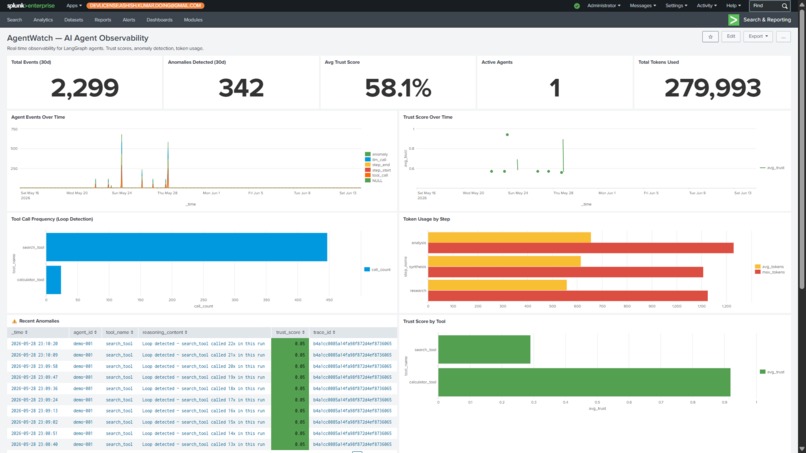The width and height of the screenshot is (806, 453).
Task: Click the calculator_tool bar in Tool Call Frequency
Action: tap(53, 280)
